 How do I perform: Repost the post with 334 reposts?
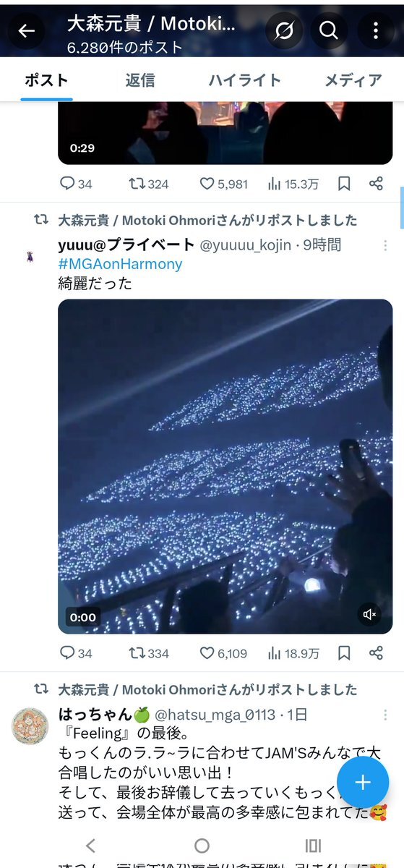coord(148,653)
